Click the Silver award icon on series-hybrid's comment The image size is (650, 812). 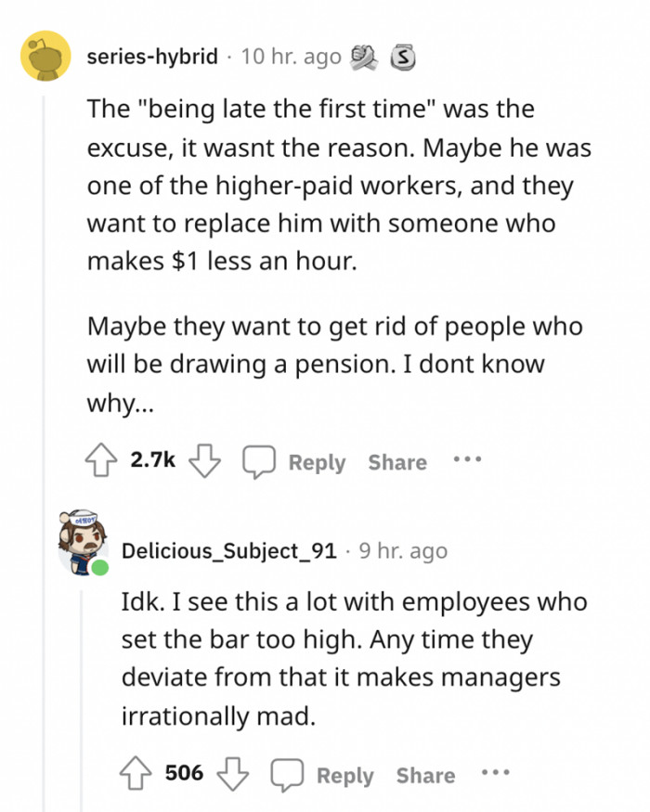(403, 56)
